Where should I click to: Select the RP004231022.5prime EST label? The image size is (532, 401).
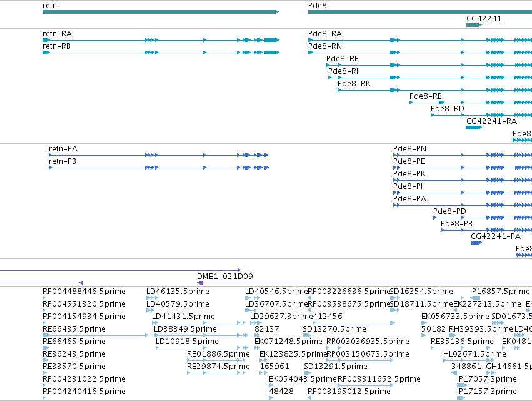(x=84, y=379)
